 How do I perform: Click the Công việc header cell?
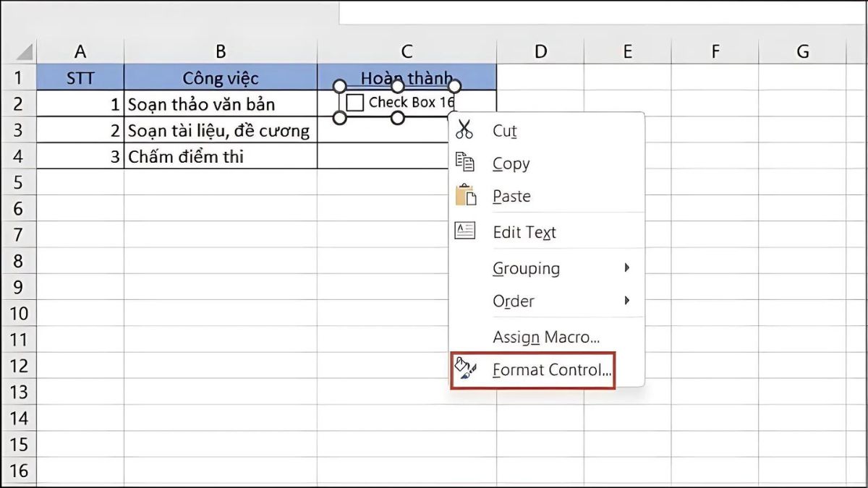(x=221, y=77)
